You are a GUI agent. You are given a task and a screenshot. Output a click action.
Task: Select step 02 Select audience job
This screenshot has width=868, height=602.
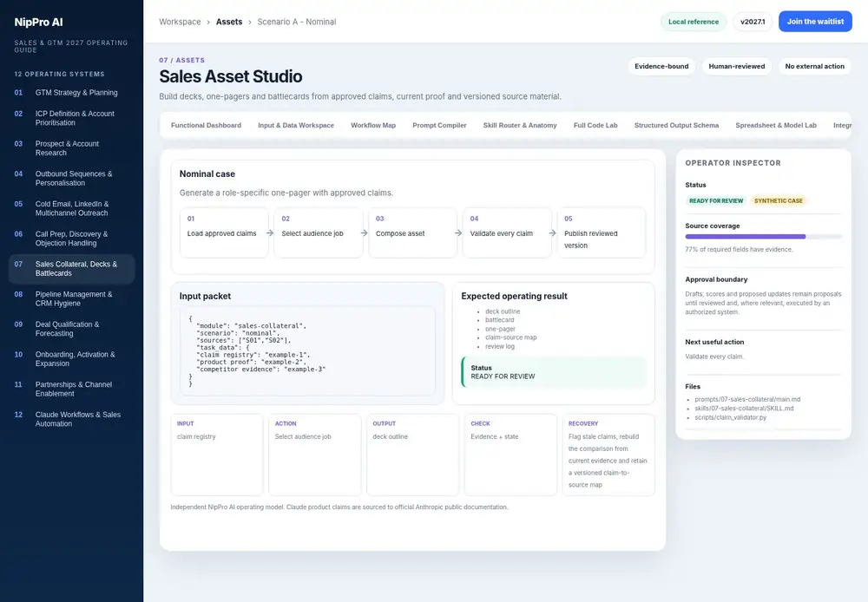coord(319,232)
